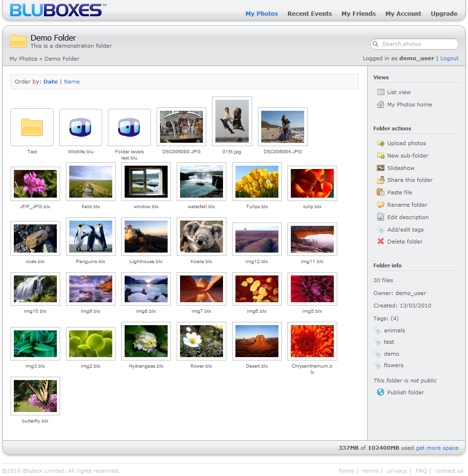The width and height of the screenshot is (468, 476).
Task: Sort photos by Date
Action: click(51, 82)
